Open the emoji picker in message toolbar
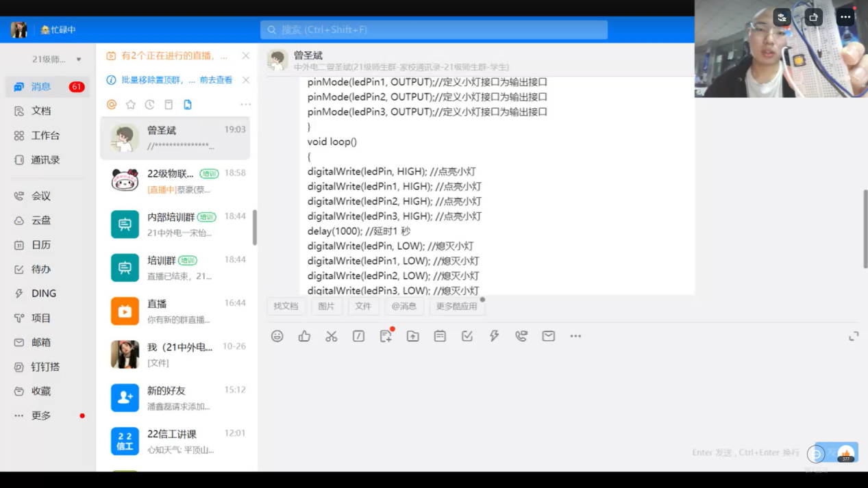The image size is (868, 488). (x=277, y=336)
